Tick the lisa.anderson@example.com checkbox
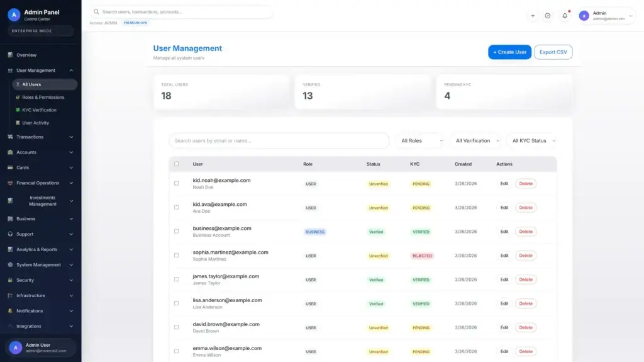Viewport: 644px width, 362px height. (176, 303)
